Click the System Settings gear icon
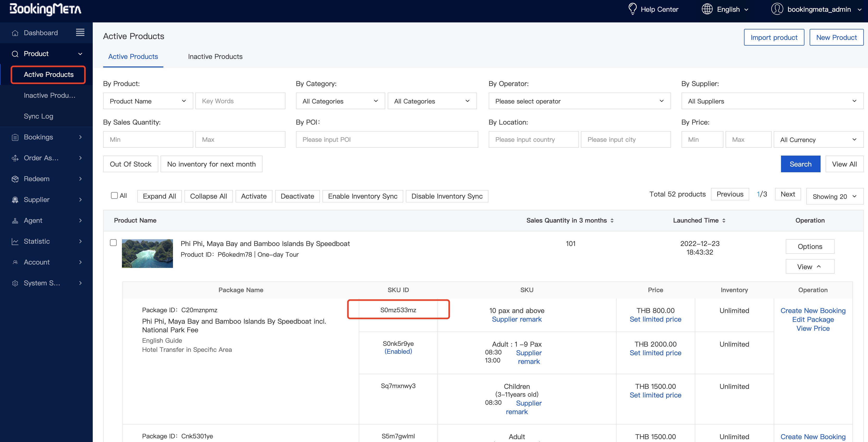Image resolution: width=868 pixels, height=442 pixels. point(15,283)
